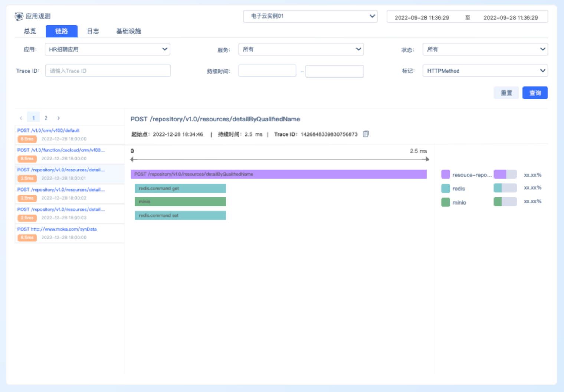Open the 标记 HTTPMethod dropdown
The height and width of the screenshot is (392, 564).
tap(485, 71)
